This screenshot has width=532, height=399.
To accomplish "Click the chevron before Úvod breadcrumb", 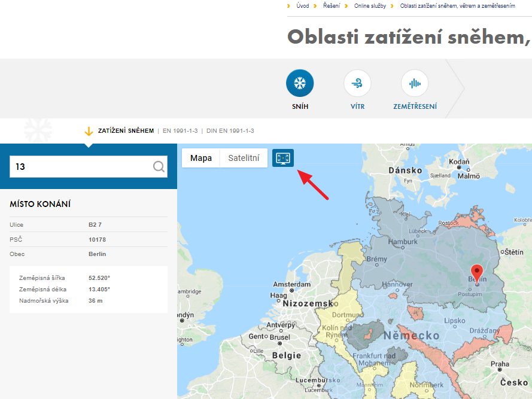I will point(288,5).
